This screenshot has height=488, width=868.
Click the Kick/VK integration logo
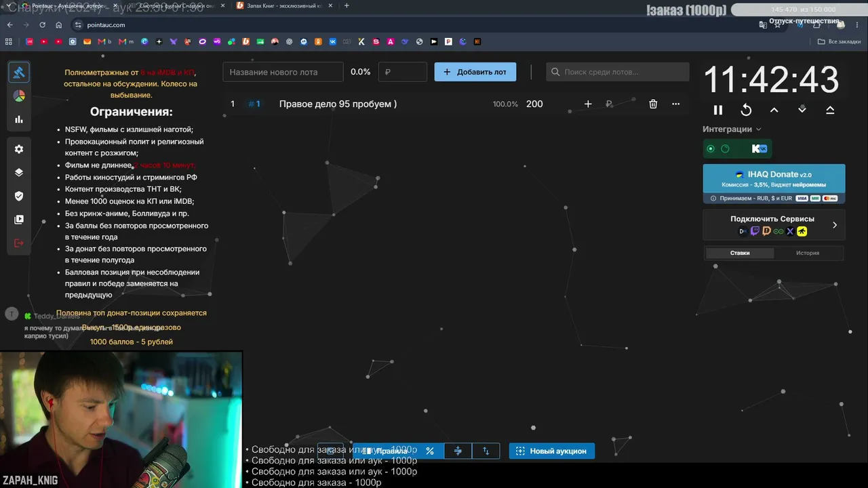(759, 148)
